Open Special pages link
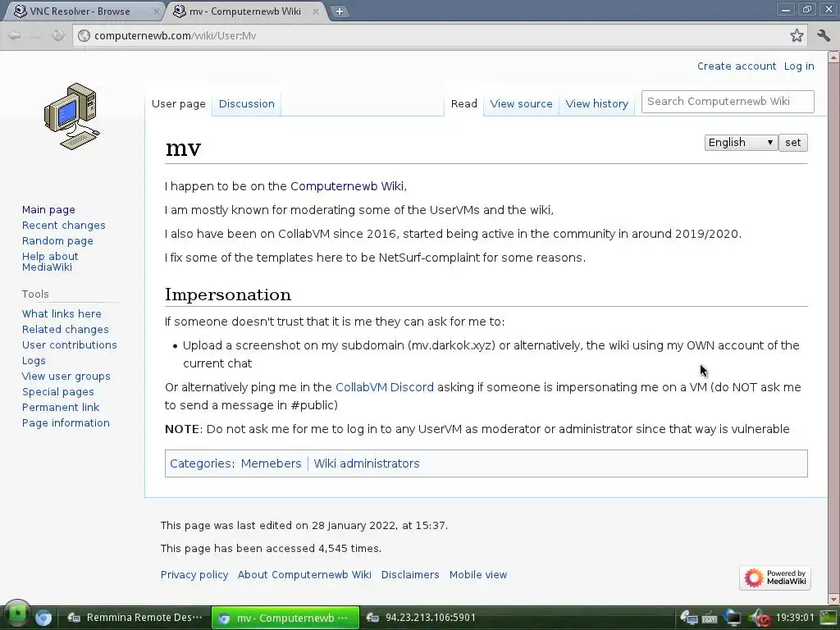This screenshot has width=840, height=630. pos(58,391)
